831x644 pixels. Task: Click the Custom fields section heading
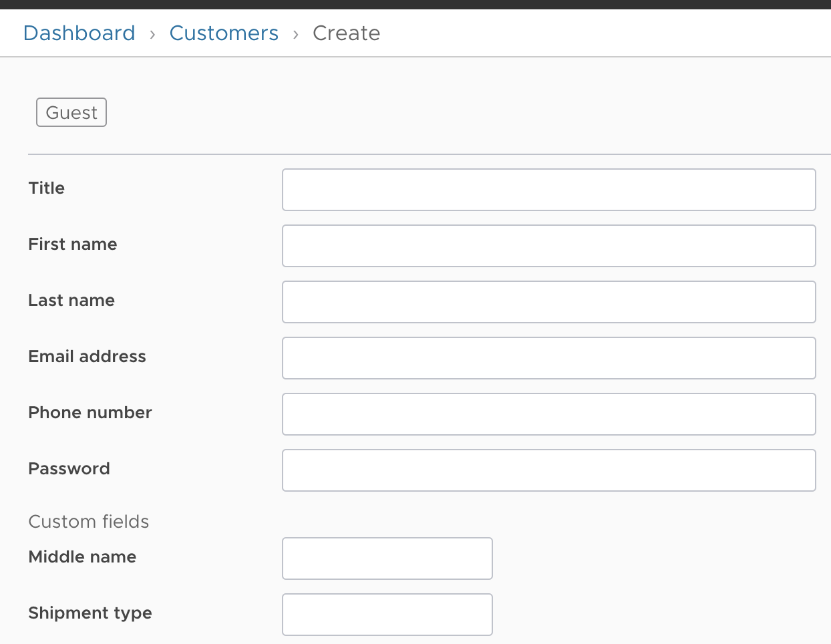tap(88, 522)
